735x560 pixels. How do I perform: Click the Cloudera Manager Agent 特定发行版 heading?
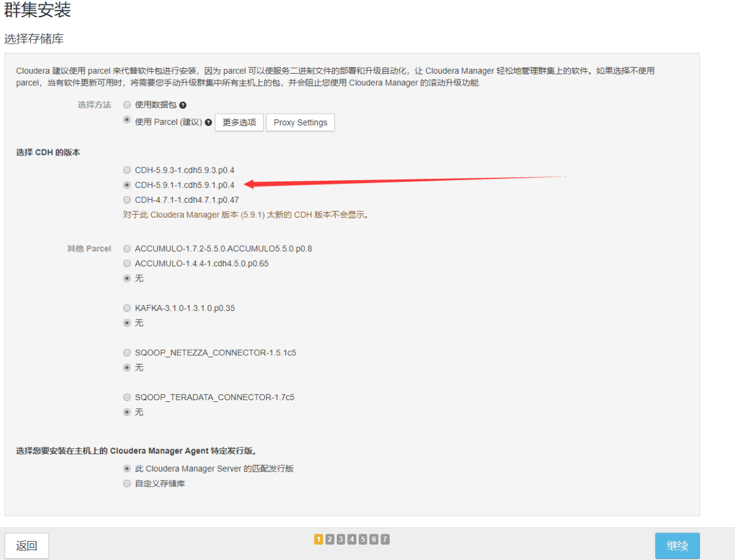[137, 451]
